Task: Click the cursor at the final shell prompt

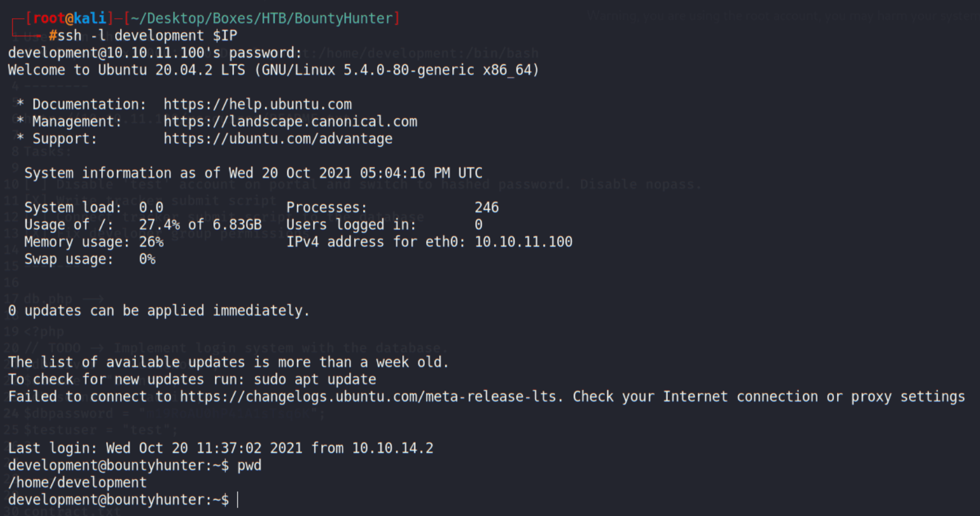Action: point(238,500)
